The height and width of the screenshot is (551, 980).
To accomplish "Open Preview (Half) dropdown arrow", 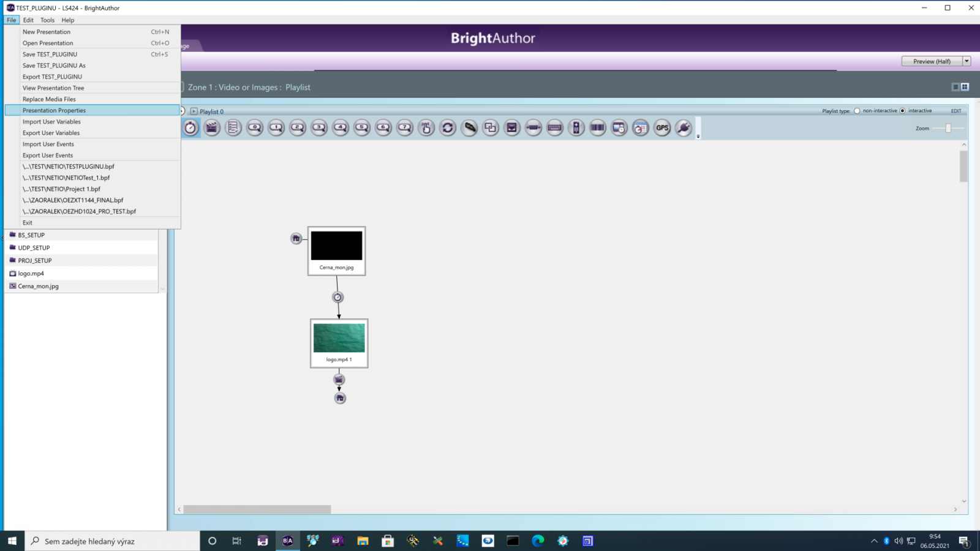I will coord(967,61).
